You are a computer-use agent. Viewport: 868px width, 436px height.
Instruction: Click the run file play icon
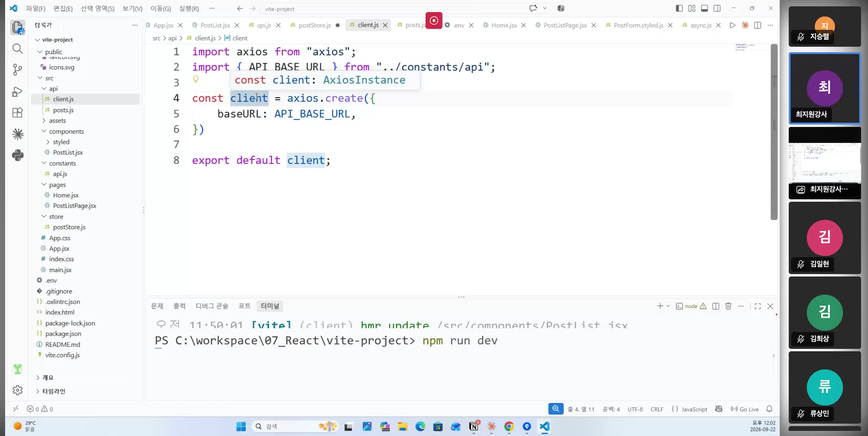(732, 25)
